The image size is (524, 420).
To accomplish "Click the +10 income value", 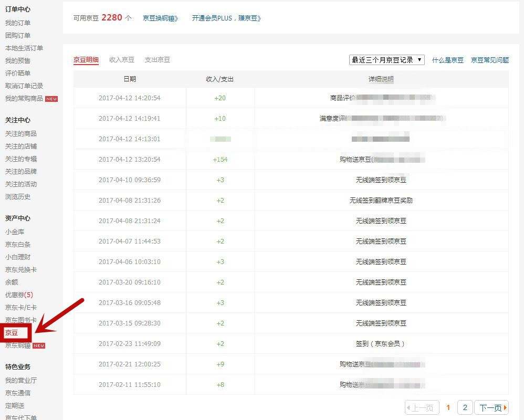I will click(220, 118).
